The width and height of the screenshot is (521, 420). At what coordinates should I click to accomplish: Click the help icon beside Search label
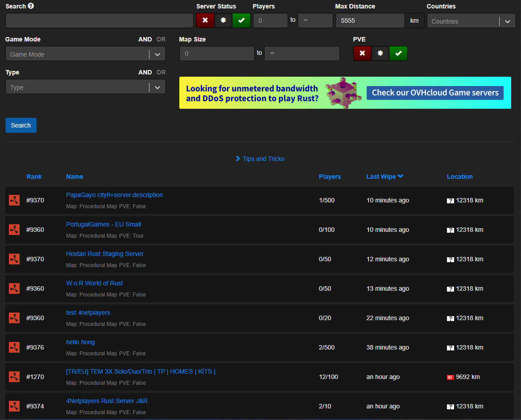pos(31,6)
